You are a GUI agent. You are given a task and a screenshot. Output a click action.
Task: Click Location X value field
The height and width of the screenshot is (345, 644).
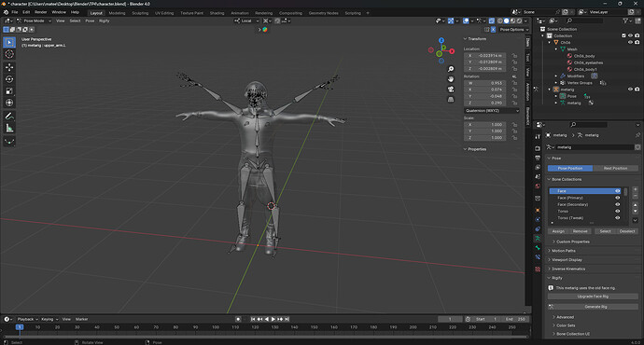(485, 55)
